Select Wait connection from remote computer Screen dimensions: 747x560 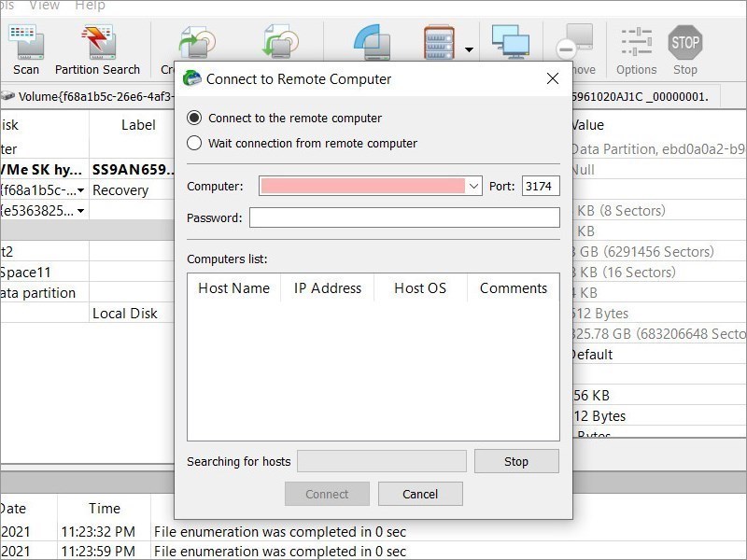point(194,144)
